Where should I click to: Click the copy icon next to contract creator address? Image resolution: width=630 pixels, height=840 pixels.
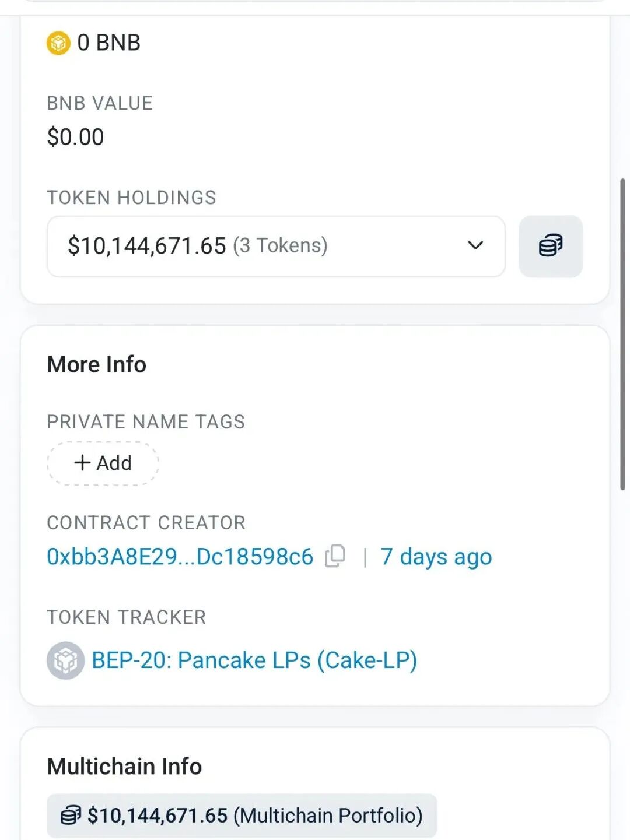[335, 556]
